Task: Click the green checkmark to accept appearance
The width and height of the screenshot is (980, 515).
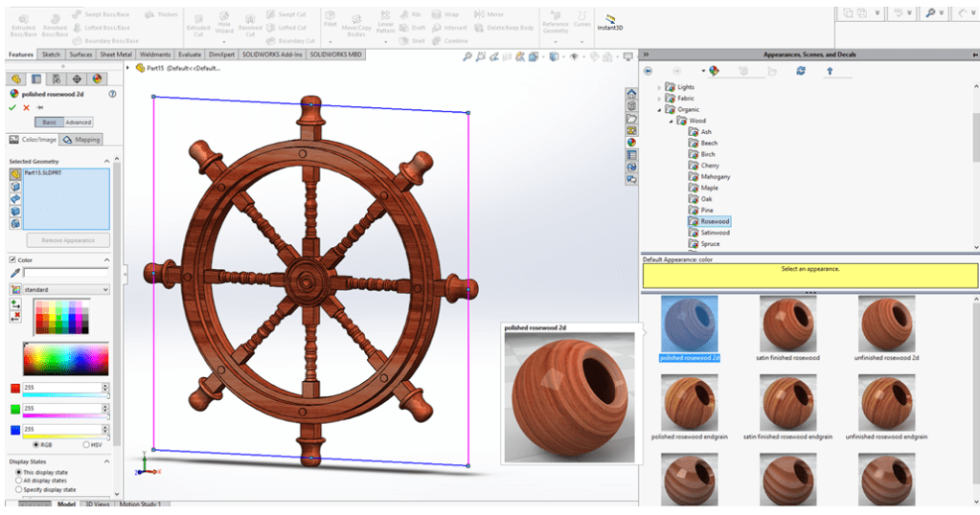Action: (x=12, y=107)
